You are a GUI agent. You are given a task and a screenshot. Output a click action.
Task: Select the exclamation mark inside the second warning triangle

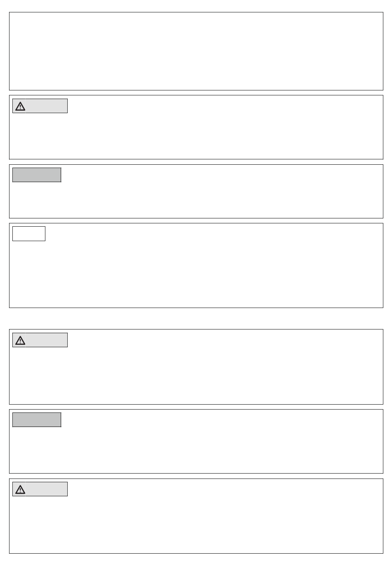[x=20, y=341]
